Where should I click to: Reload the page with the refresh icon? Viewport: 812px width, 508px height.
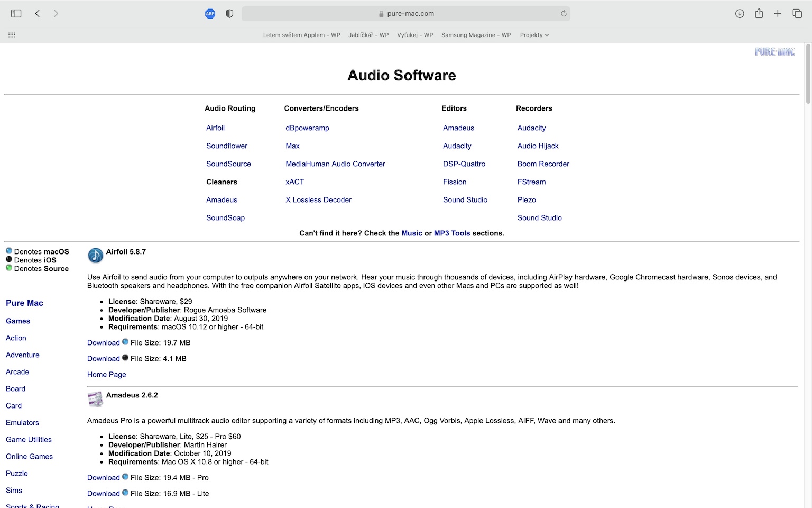[x=564, y=14]
